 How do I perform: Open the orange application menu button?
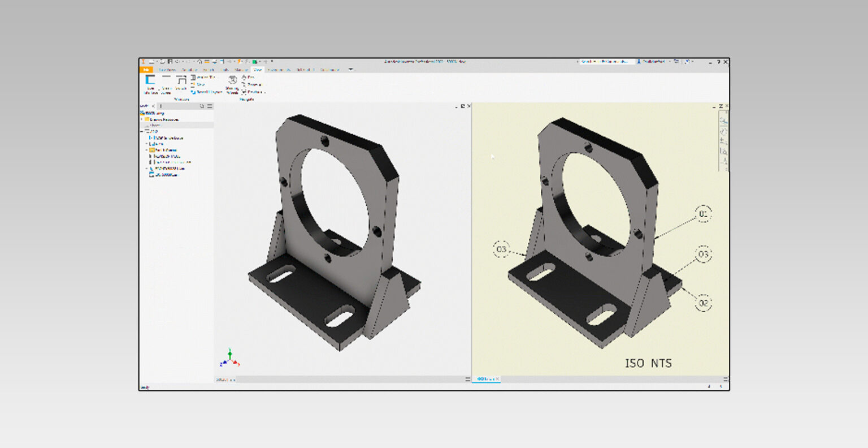point(146,69)
